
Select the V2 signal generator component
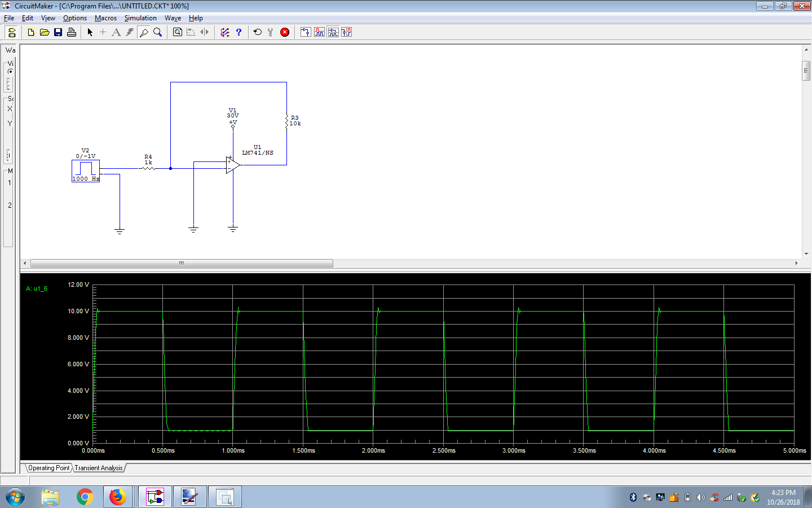(86, 171)
